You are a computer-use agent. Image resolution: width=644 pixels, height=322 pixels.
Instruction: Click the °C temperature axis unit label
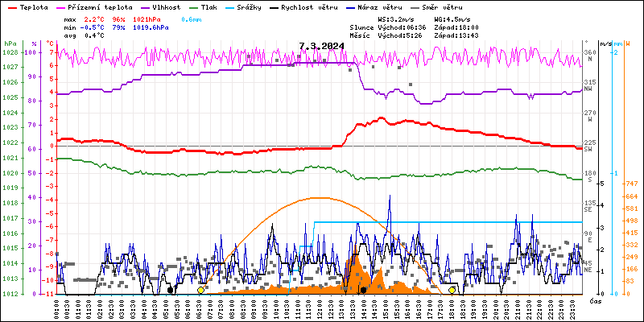click(x=52, y=43)
